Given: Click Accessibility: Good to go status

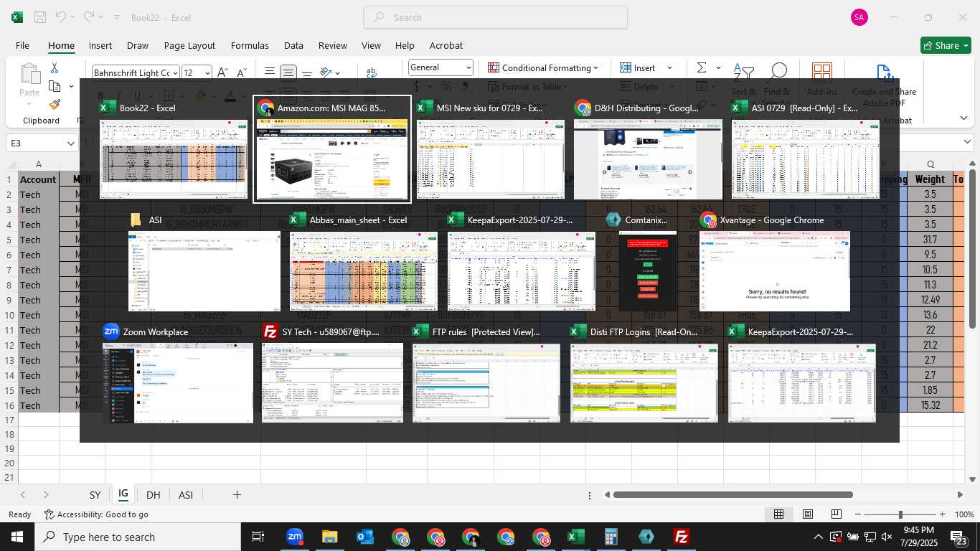Looking at the screenshot, I should [x=96, y=514].
